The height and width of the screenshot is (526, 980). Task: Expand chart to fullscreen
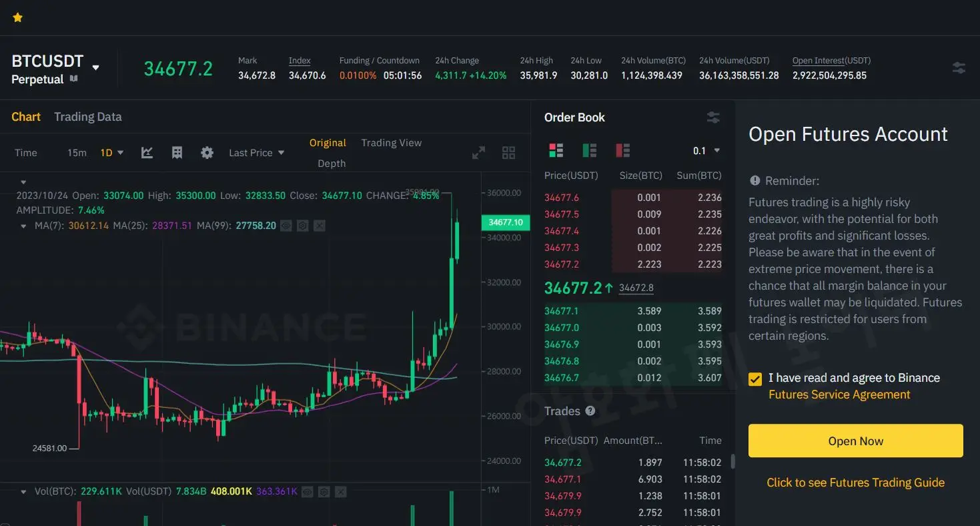pos(478,153)
